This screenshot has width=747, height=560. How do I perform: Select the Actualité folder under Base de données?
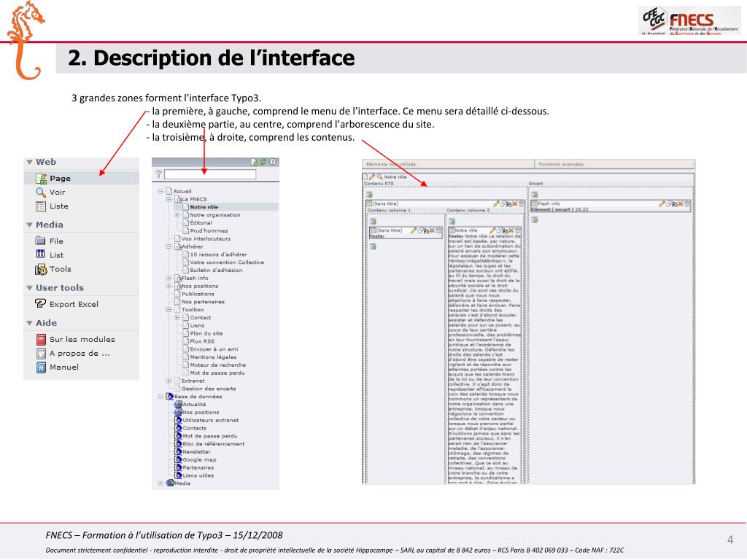194,404
